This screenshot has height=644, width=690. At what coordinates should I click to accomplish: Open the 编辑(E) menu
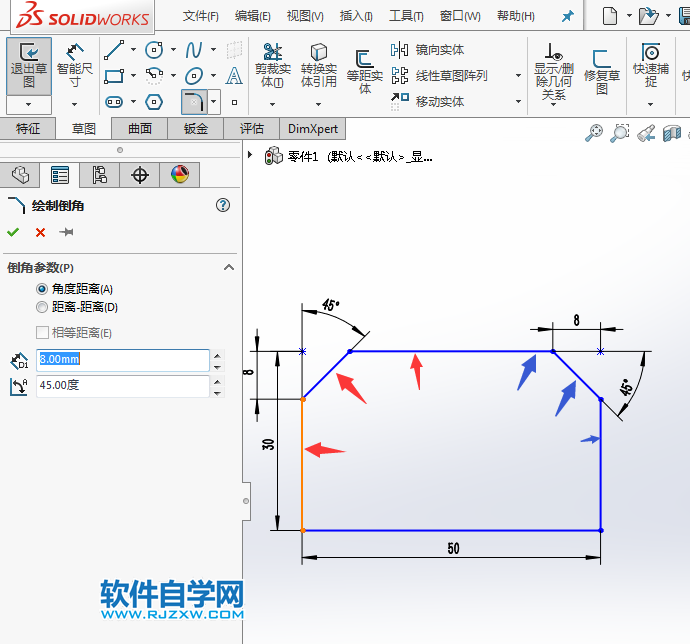253,16
